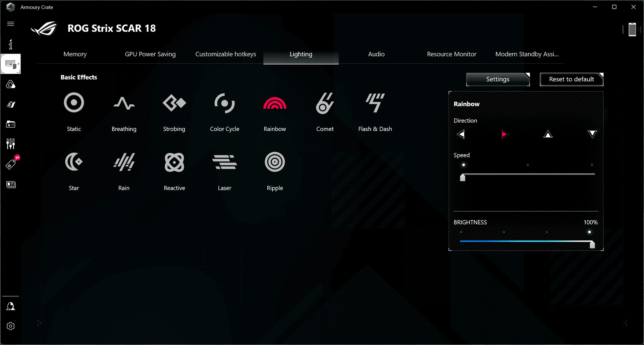Switch to the GPU Power Saving tab
This screenshot has height=345, width=644.
150,54
